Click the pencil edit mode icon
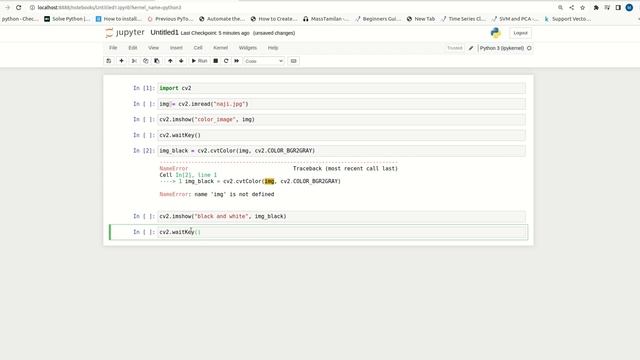Screen dimensions: 640x360 (471, 48)
